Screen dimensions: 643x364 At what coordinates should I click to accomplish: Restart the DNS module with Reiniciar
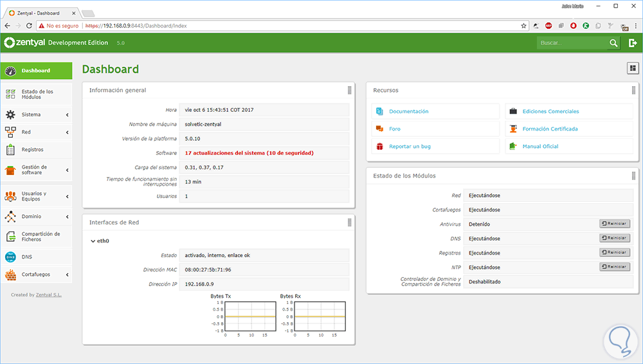click(x=614, y=238)
